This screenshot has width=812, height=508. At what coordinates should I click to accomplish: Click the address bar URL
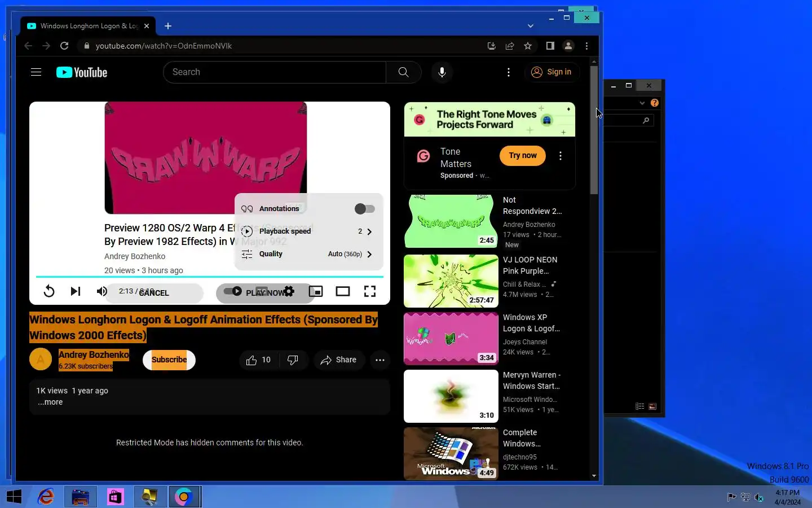click(x=164, y=46)
